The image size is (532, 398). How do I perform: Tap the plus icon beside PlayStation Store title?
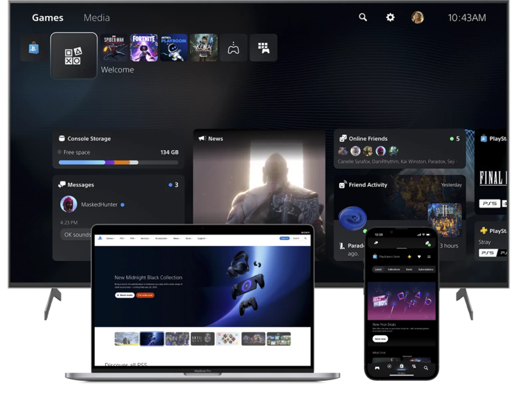pos(409,257)
